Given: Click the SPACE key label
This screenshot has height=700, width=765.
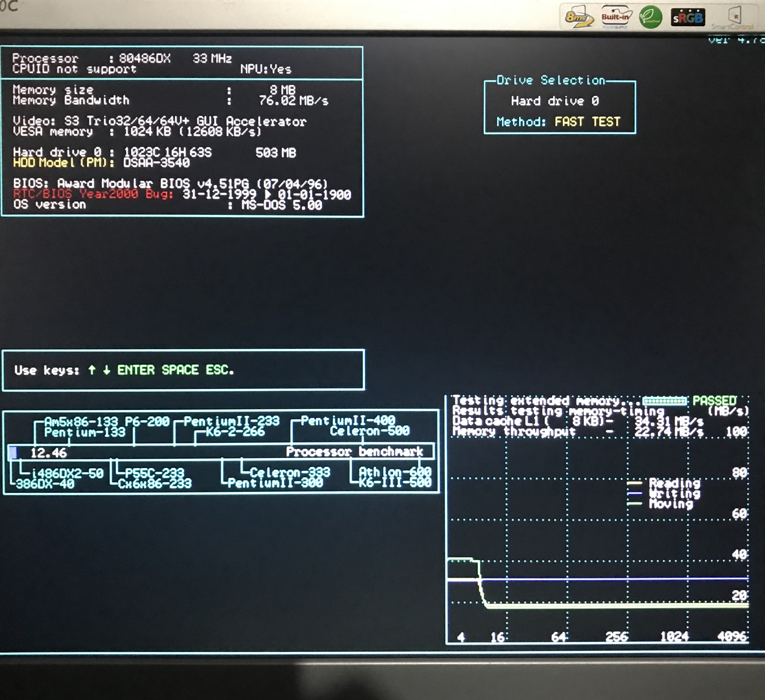Looking at the screenshot, I should coord(180,370).
